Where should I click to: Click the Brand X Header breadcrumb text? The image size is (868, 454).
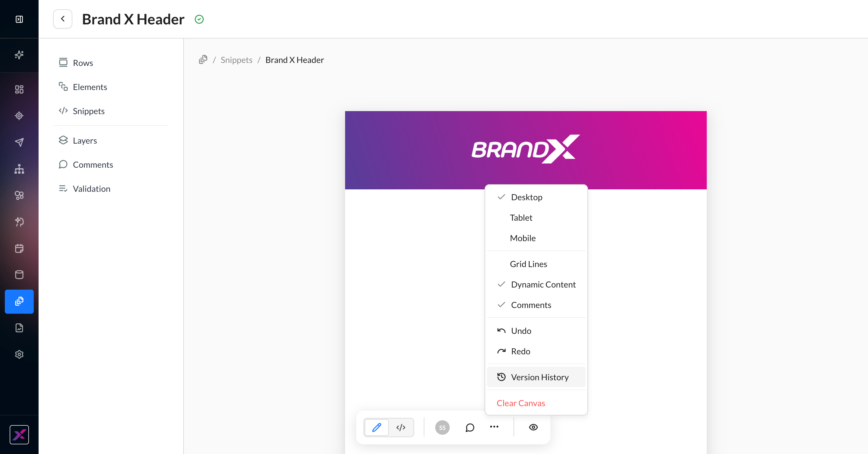coord(294,60)
